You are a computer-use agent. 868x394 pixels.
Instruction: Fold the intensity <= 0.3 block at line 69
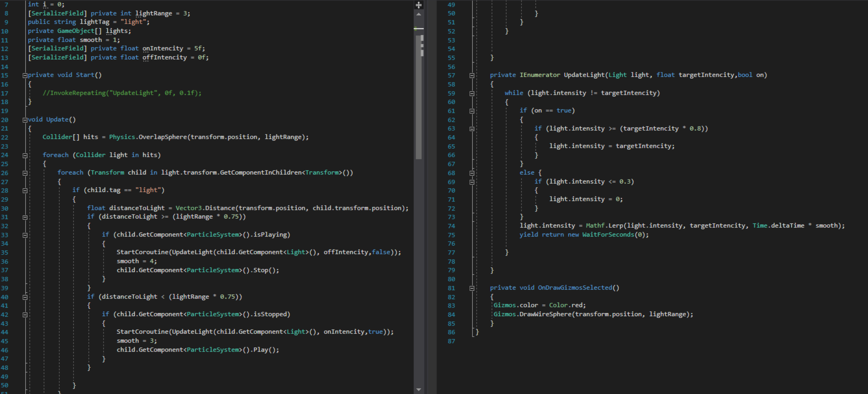click(x=472, y=182)
